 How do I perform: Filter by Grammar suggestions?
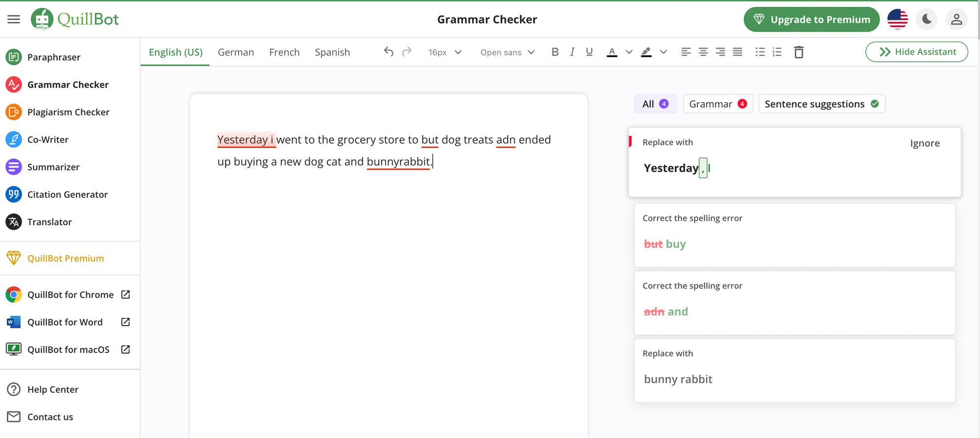tap(718, 103)
